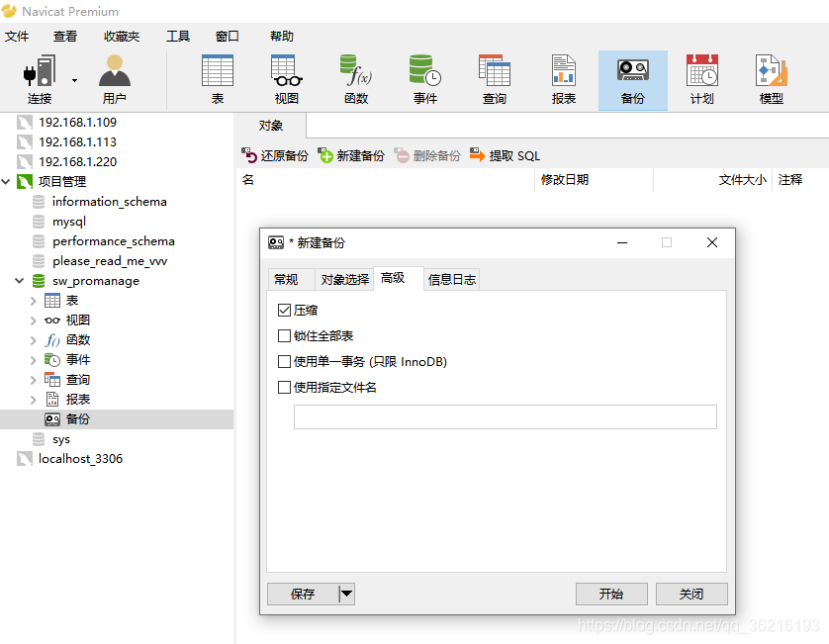Select the 报表 (Report) toolbar icon
Viewport: 829px width, 644px height.
[x=564, y=80]
